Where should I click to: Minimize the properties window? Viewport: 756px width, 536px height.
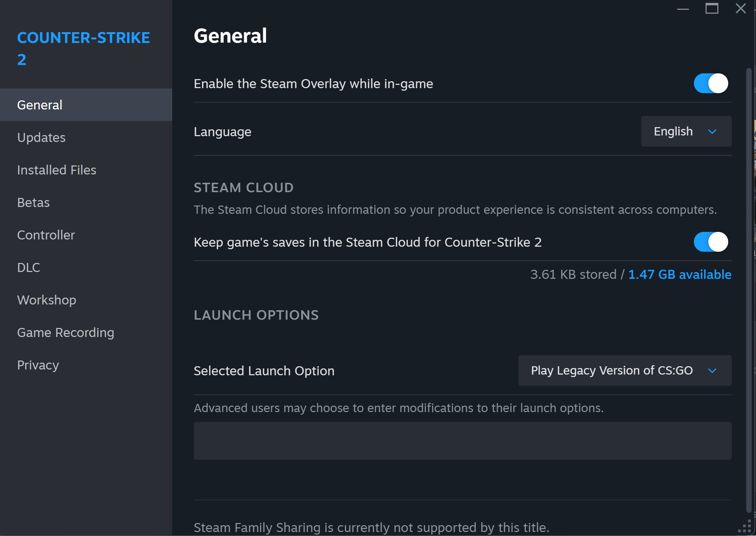(x=683, y=9)
